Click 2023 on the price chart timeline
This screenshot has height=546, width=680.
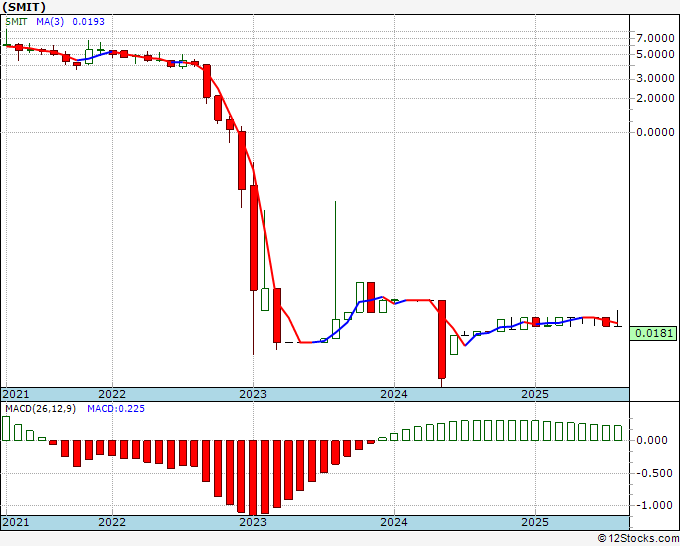253,394
